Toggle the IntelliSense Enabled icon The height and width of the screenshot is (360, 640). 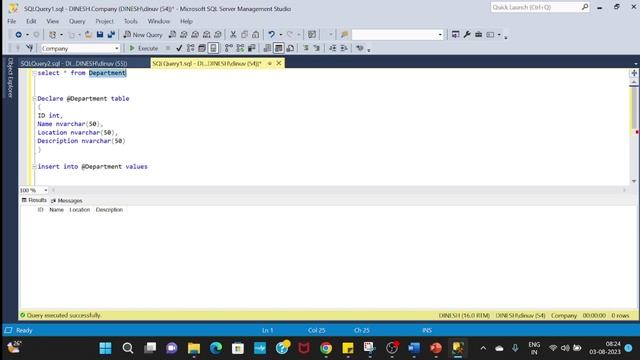tap(213, 48)
